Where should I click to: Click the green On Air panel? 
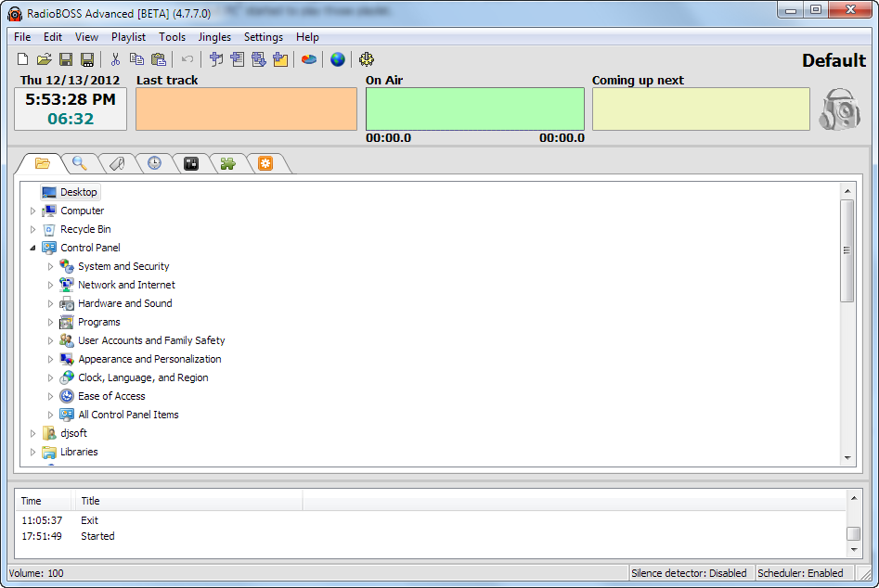coord(475,109)
